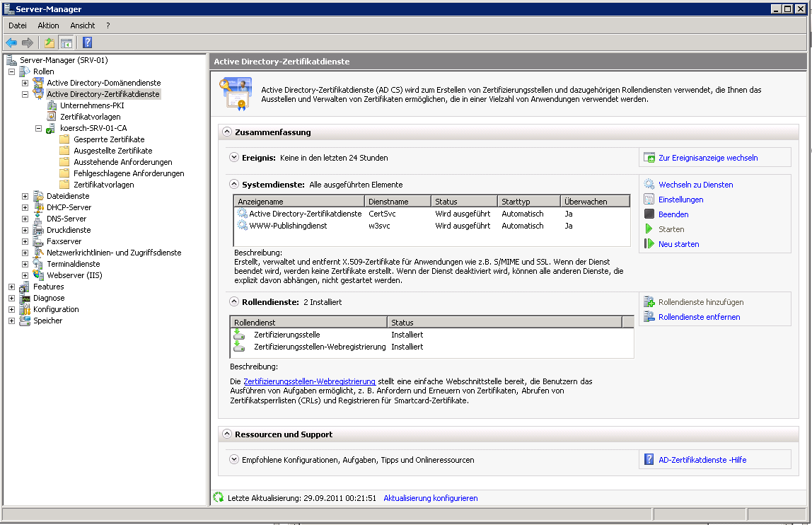Select the Active Directory-Zertifikatdienste service row in table
The image size is (812, 525).
click(432, 214)
